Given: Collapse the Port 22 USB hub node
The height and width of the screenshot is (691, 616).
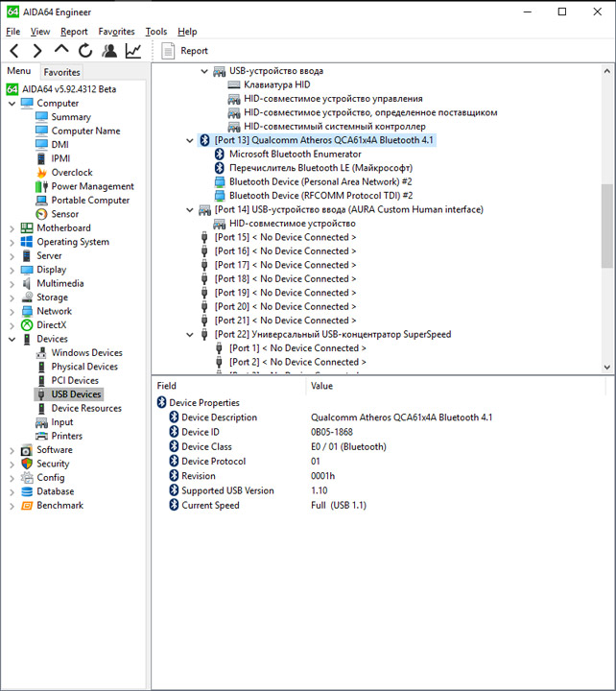Looking at the screenshot, I should [190, 335].
